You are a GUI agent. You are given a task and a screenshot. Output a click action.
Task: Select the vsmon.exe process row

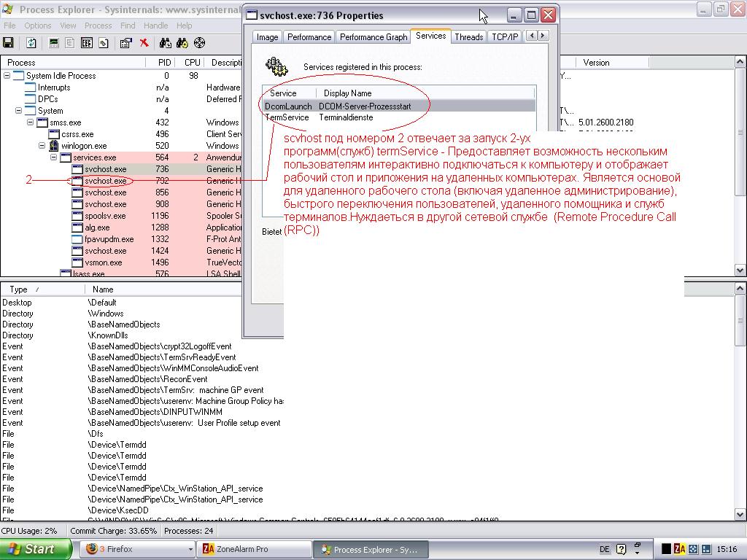(x=121, y=262)
